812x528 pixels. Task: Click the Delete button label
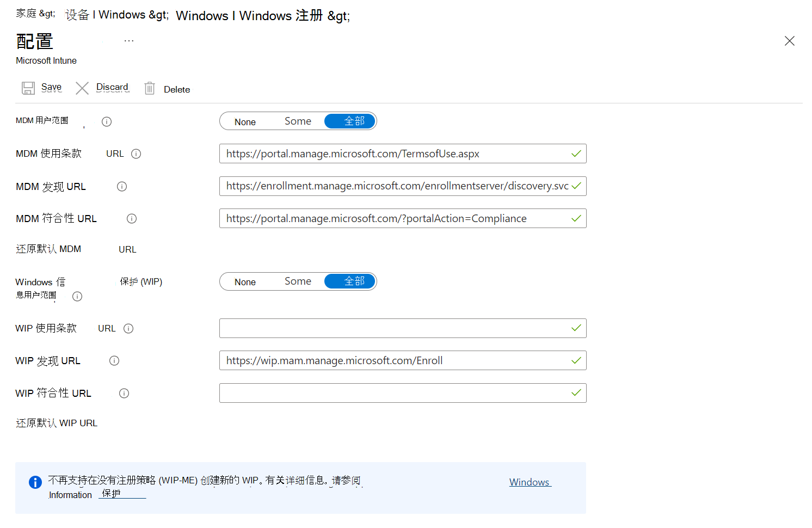coord(177,89)
